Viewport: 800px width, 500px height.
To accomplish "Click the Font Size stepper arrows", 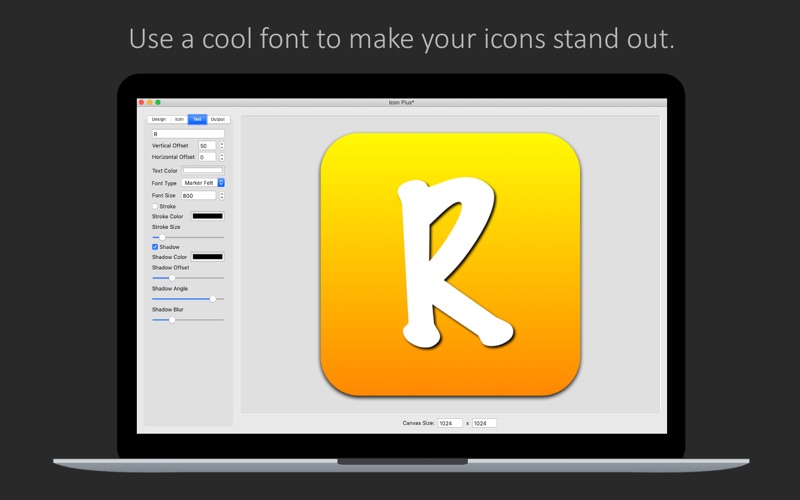I will coord(222,196).
